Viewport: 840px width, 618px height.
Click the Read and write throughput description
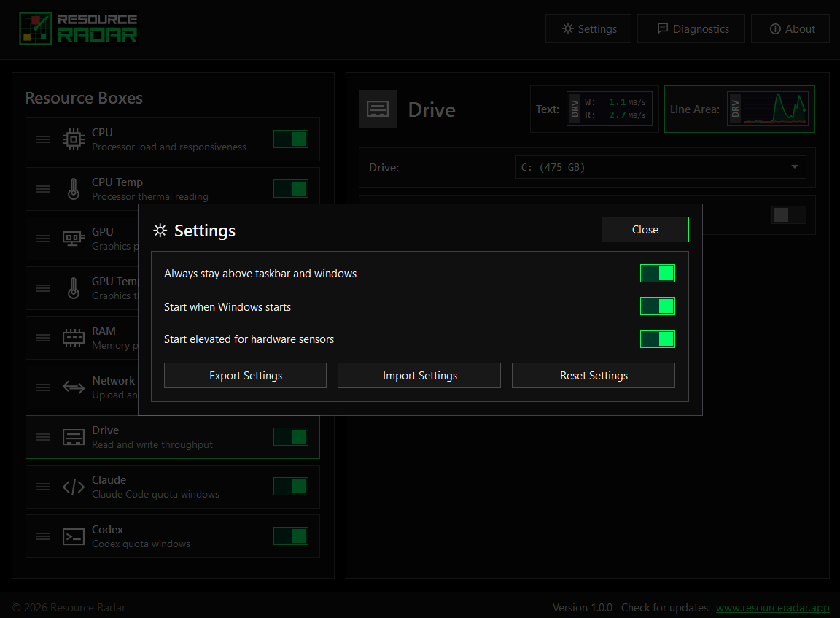(x=152, y=444)
